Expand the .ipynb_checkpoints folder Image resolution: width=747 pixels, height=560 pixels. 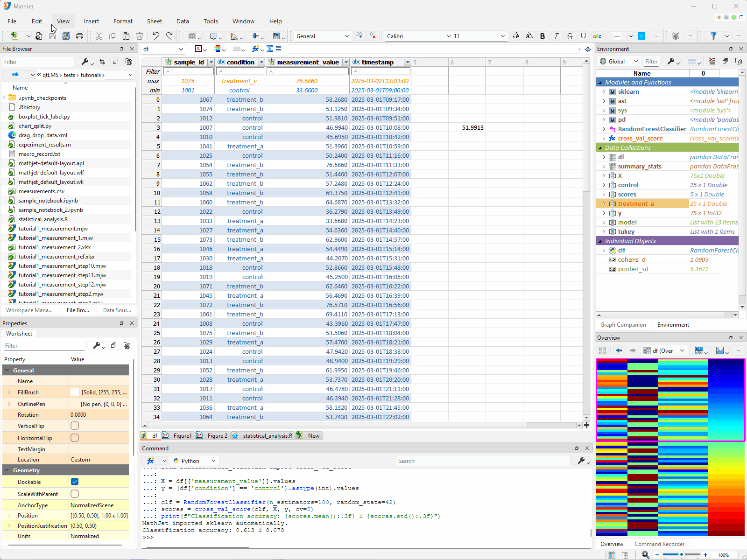coord(4,98)
